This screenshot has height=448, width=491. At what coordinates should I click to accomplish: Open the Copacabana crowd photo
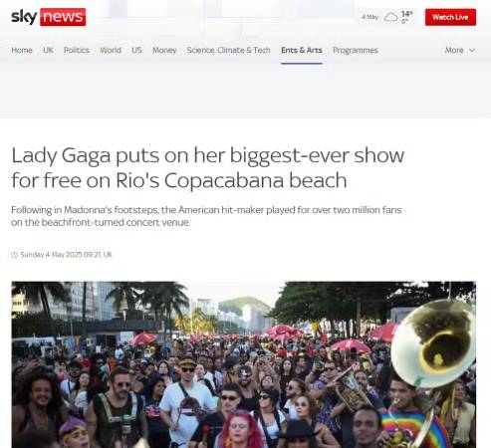click(x=244, y=364)
